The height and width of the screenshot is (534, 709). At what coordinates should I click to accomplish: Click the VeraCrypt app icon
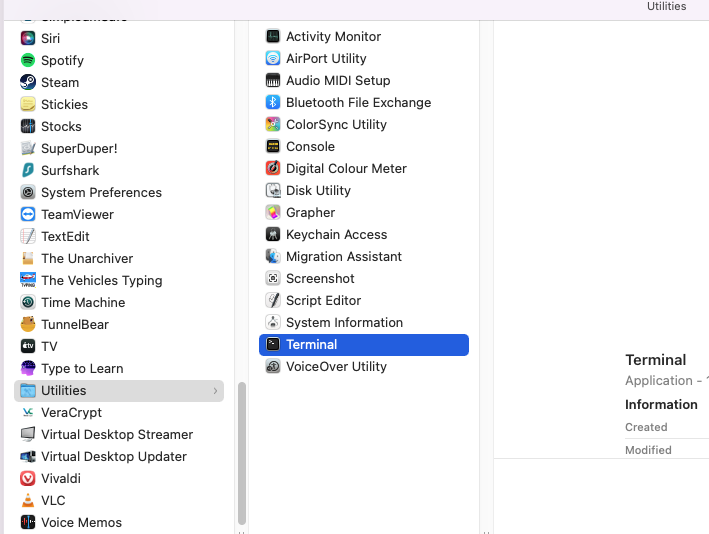coord(28,412)
